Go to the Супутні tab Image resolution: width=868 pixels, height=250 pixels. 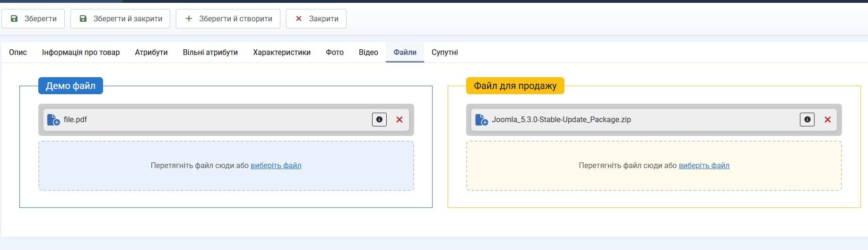point(444,53)
